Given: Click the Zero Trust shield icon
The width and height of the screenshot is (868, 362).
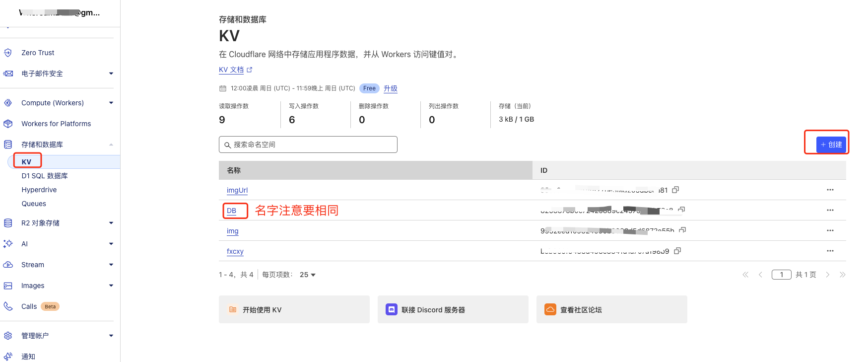Looking at the screenshot, I should pyautogui.click(x=8, y=53).
